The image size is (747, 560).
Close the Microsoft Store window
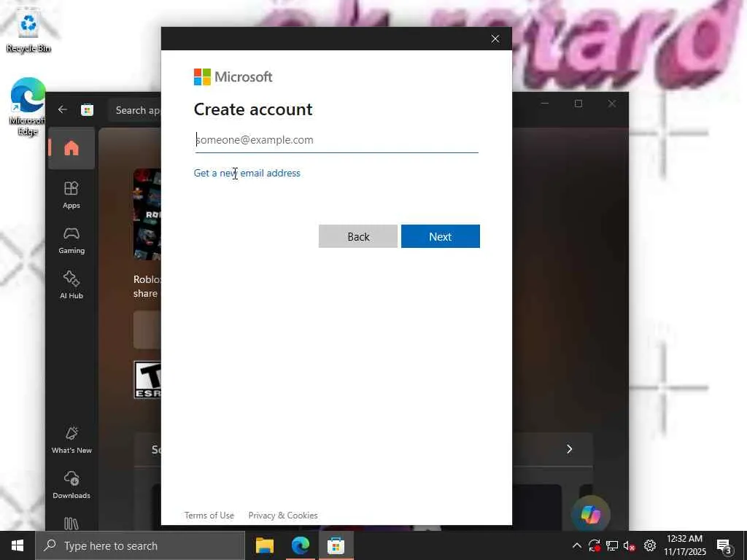click(612, 104)
